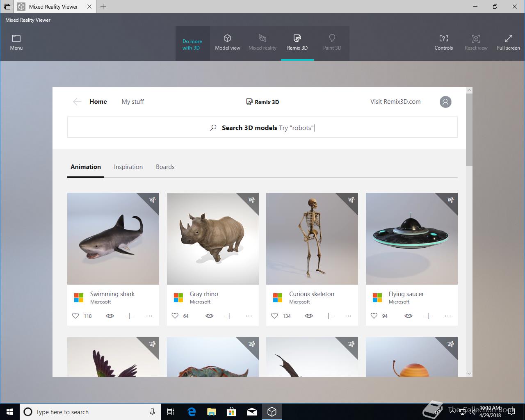This screenshot has width=525, height=420.
Task: Select the Animation tab
Action: 86,167
